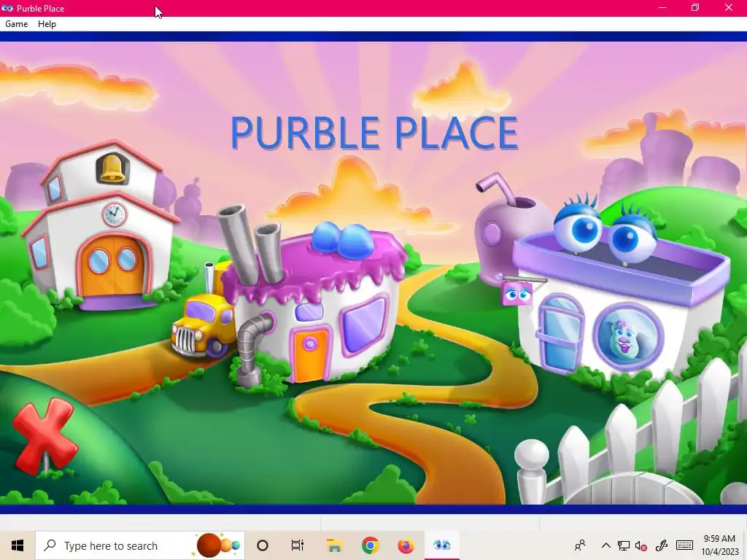The image size is (747, 560).
Task: Open the Game menu
Action: pos(16,24)
